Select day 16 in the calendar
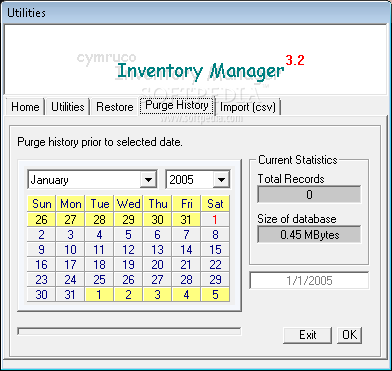The height and width of the screenshot is (371, 392). [x=41, y=265]
